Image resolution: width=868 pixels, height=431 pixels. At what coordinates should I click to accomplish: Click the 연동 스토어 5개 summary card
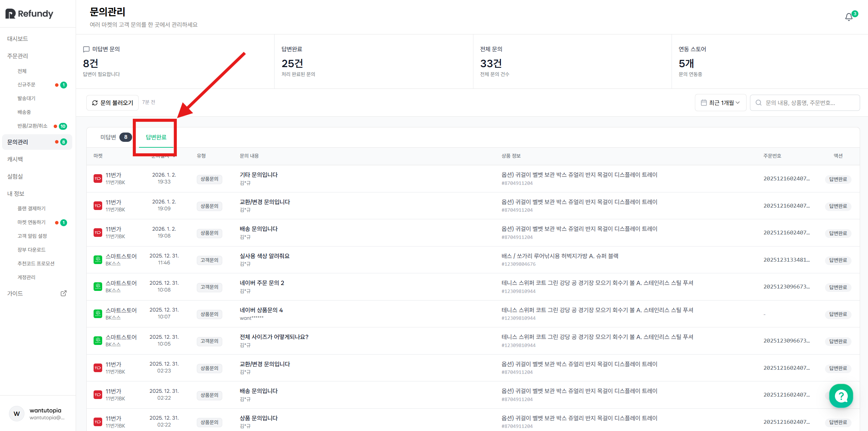770,61
